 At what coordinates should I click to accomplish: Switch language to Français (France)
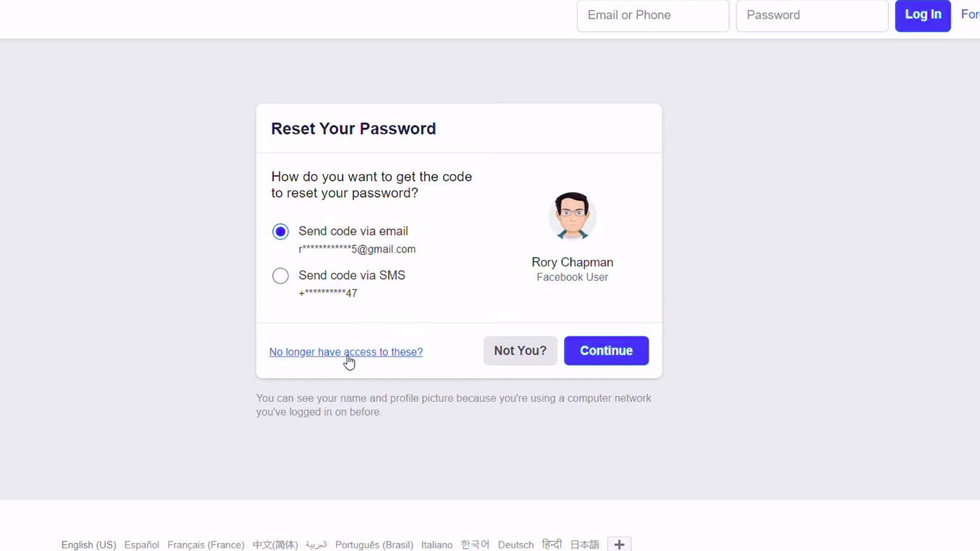(206, 544)
